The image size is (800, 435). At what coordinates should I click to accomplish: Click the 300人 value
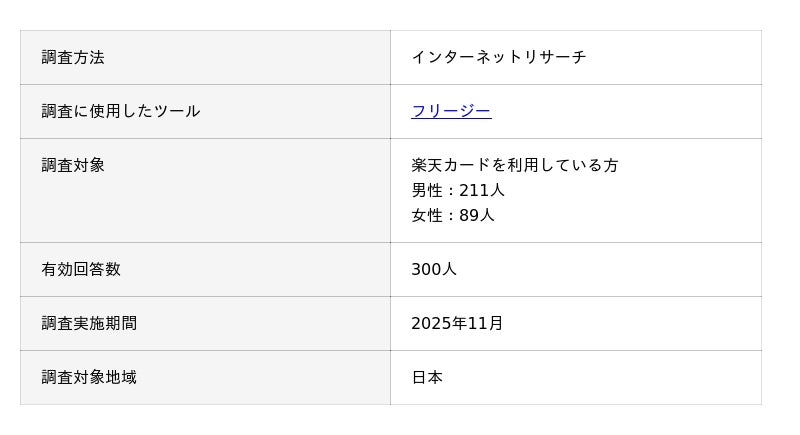pyautogui.click(x=433, y=269)
